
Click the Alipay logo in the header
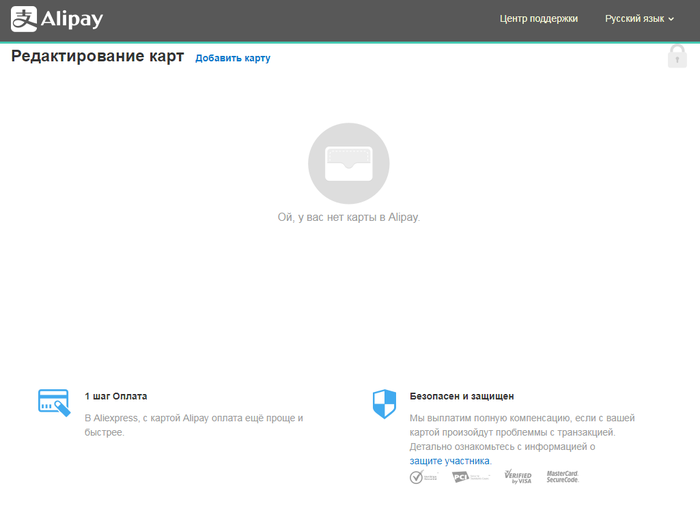pyautogui.click(x=57, y=19)
